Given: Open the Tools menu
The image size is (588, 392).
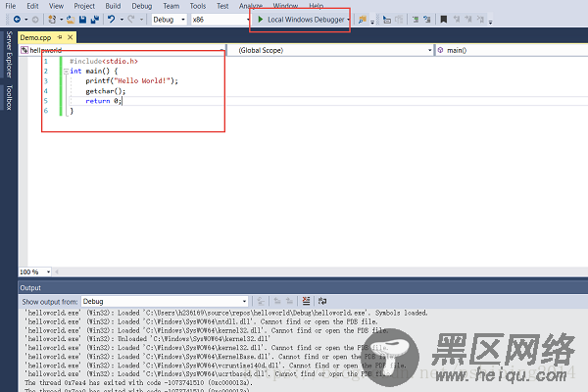Looking at the screenshot, I should click(198, 6).
